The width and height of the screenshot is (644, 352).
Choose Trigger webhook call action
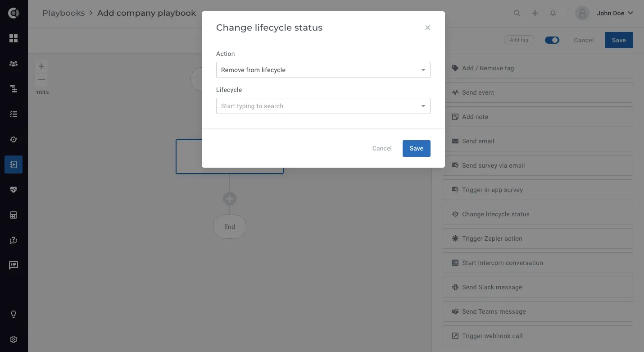click(x=538, y=336)
